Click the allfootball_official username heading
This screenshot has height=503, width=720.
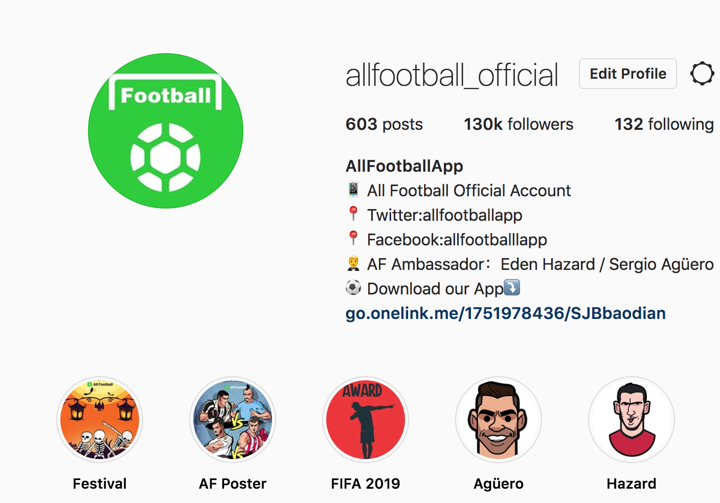click(452, 75)
